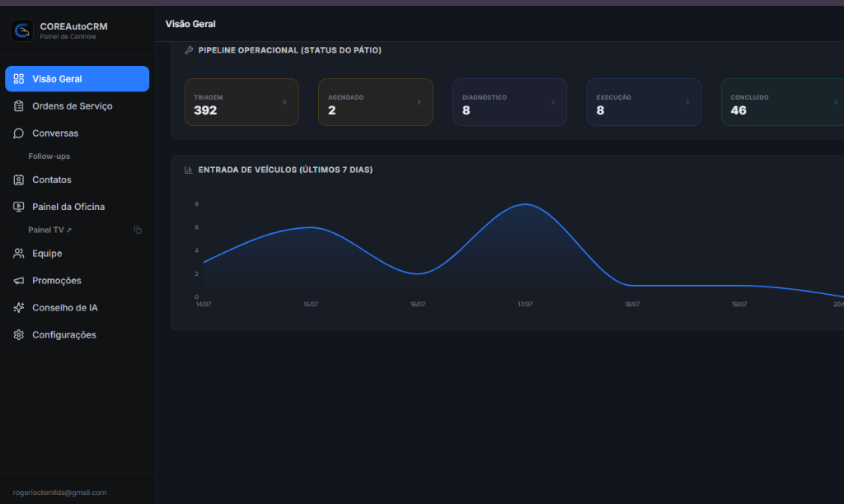This screenshot has height=504, width=844.
Task: Open the Follow-ups submenu item
Action: tap(49, 156)
